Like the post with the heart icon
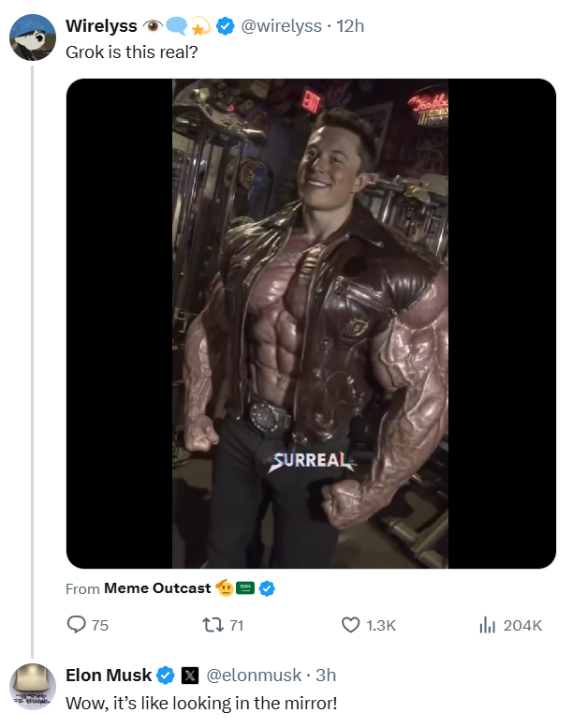This screenshot has width=572, height=728. pyautogui.click(x=350, y=625)
